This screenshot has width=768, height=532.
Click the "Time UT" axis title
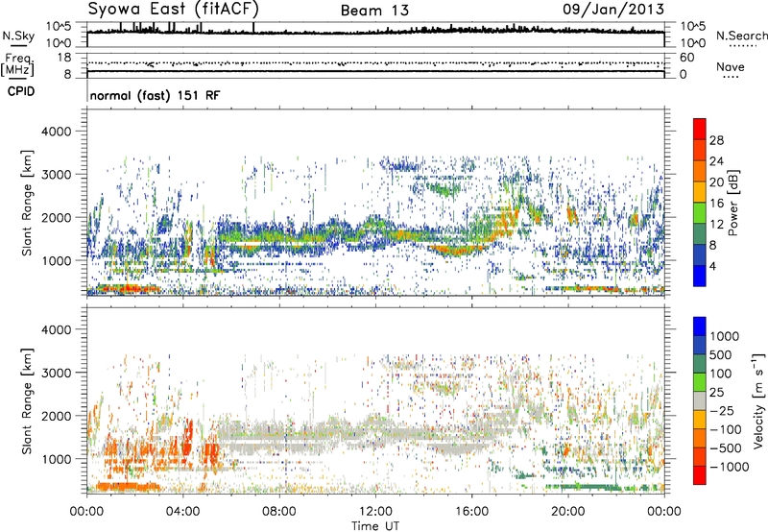point(375,526)
